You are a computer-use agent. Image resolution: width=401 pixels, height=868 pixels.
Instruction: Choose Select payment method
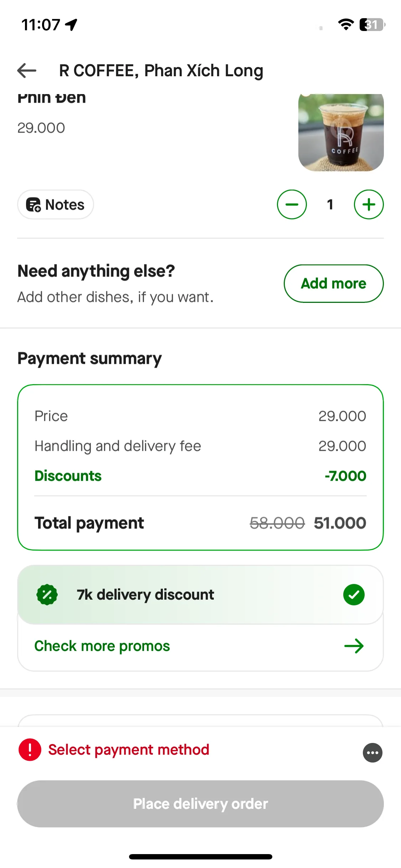coord(129,750)
